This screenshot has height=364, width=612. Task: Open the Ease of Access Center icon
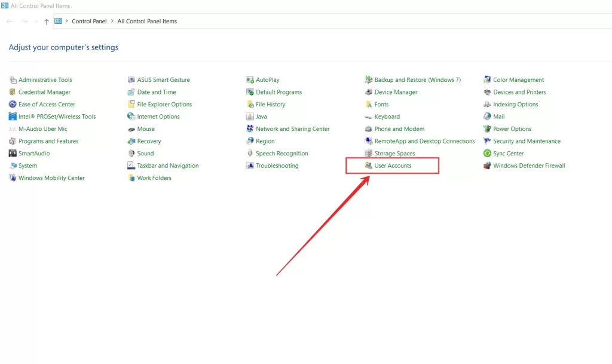[x=13, y=104]
